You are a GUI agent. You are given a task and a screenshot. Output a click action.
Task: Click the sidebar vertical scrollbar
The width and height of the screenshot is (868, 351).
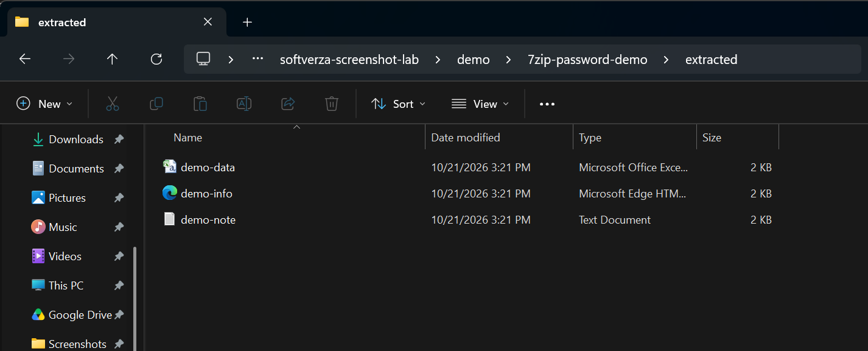pos(135,299)
